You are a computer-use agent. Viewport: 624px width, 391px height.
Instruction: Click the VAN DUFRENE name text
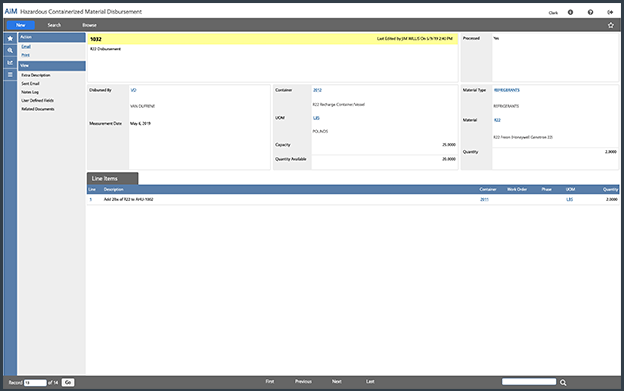point(142,106)
